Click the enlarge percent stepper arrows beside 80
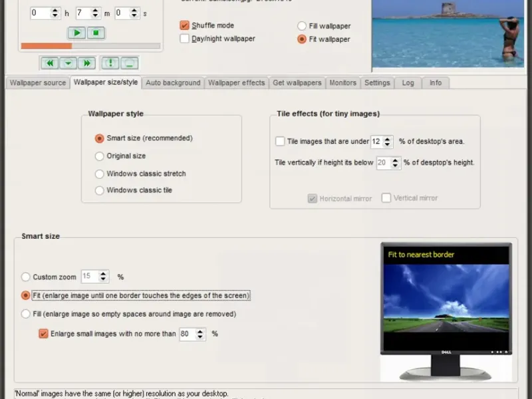 tap(200, 334)
